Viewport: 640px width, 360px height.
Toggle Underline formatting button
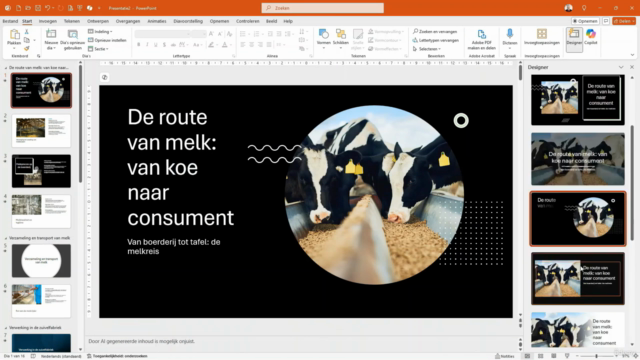[x=156, y=44]
